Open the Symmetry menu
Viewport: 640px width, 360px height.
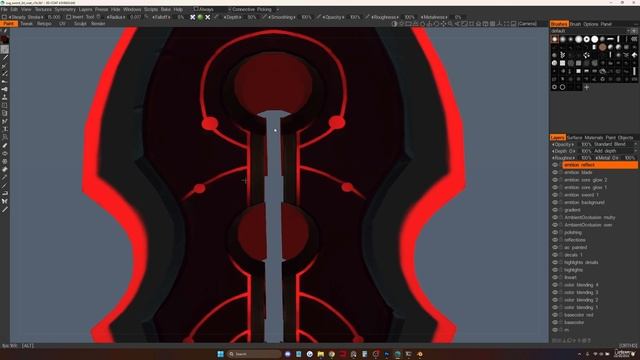[x=65, y=9]
